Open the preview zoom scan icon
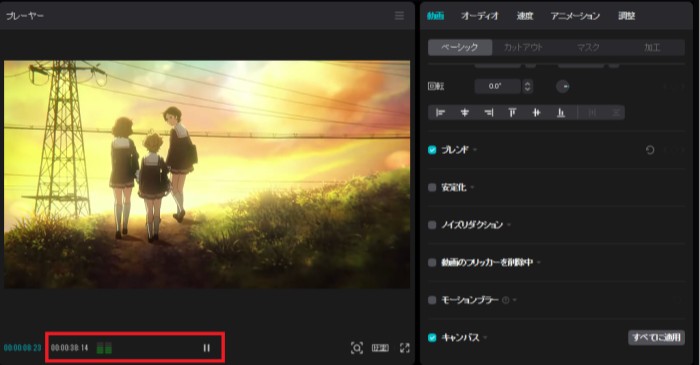700x365 pixels. click(x=357, y=348)
